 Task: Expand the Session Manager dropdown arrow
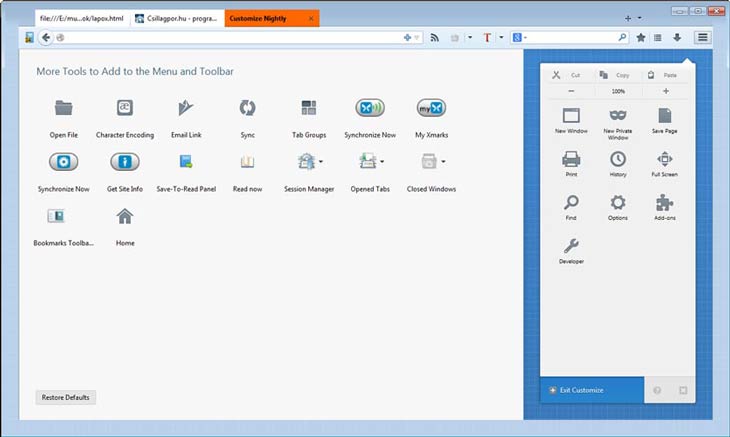321,162
